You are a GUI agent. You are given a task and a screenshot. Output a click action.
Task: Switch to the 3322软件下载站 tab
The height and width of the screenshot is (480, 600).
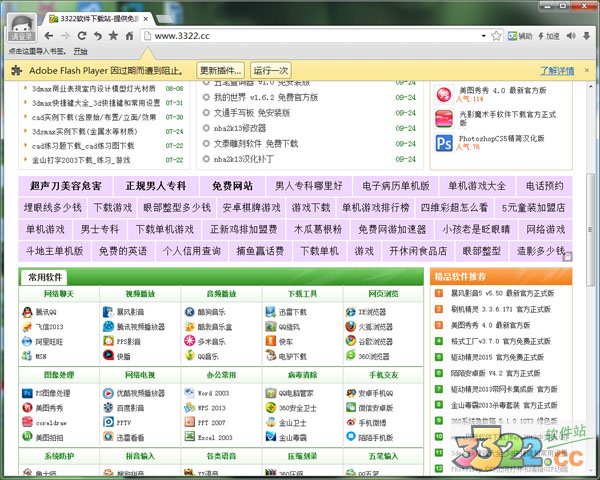coord(99,19)
